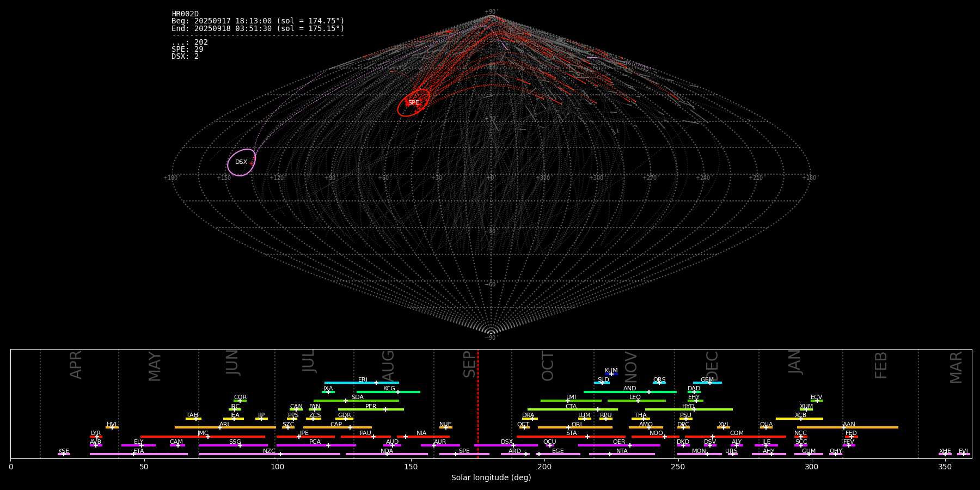Click the DEC month label
The image size is (980, 490).
pyautogui.click(x=712, y=366)
